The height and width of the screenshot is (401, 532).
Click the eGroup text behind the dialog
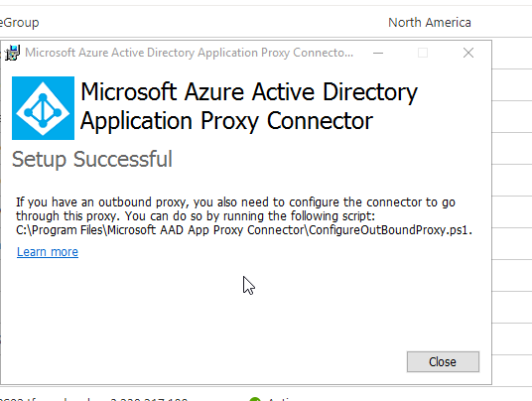click(19, 23)
